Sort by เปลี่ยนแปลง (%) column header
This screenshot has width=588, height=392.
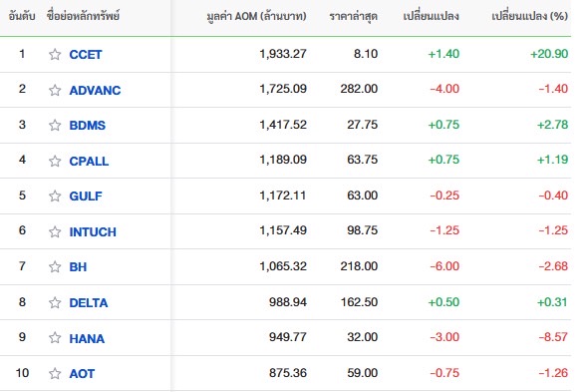tap(529, 16)
